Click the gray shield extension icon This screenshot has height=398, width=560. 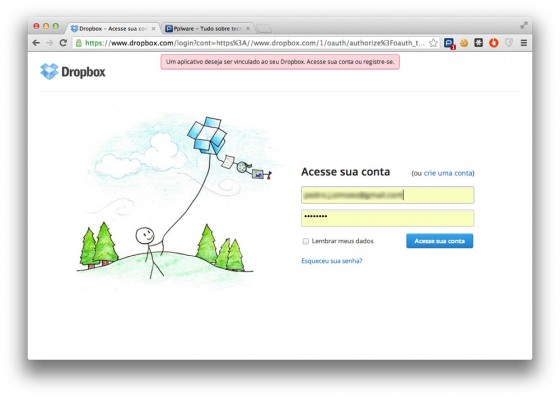pos(509,43)
